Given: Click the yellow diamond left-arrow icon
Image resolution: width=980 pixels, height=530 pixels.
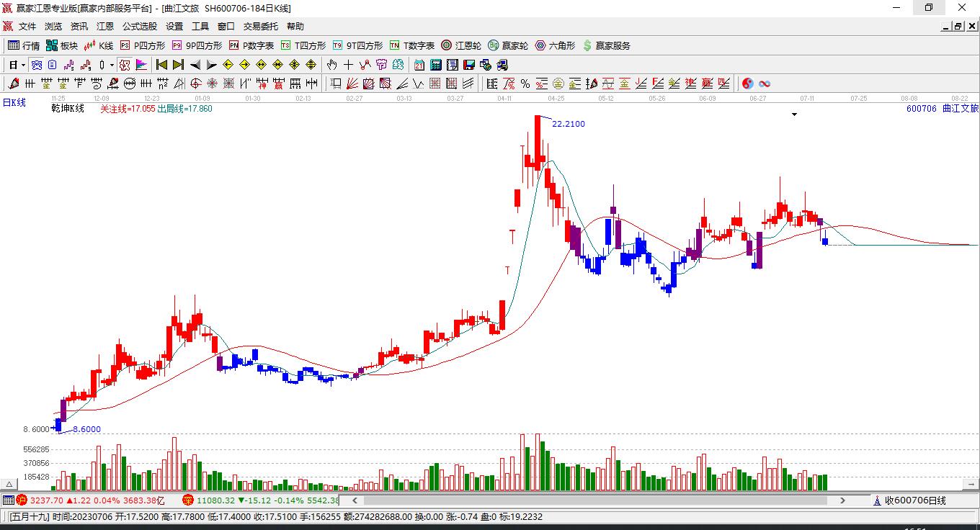Looking at the screenshot, I should (228, 65).
